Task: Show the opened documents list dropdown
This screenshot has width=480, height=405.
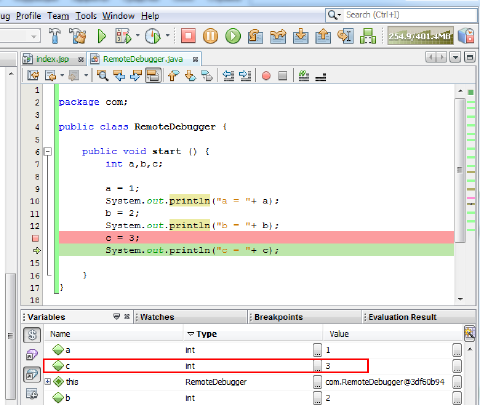Action: (x=455, y=57)
